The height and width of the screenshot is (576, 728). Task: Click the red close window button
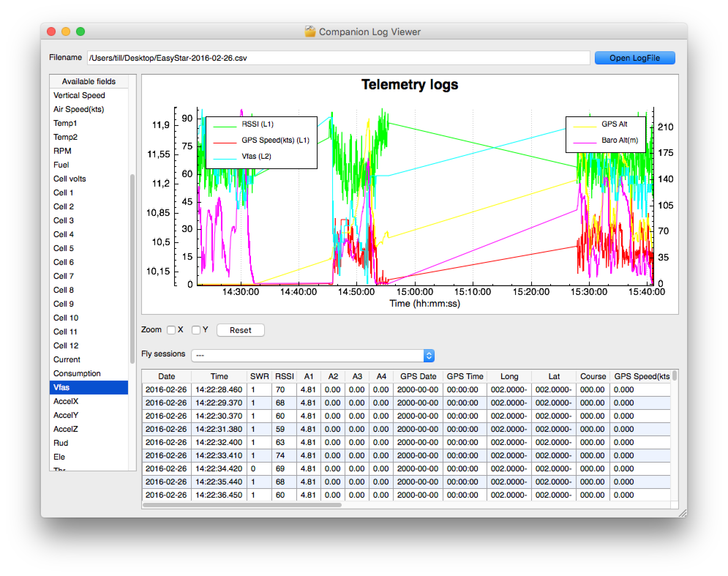51,32
